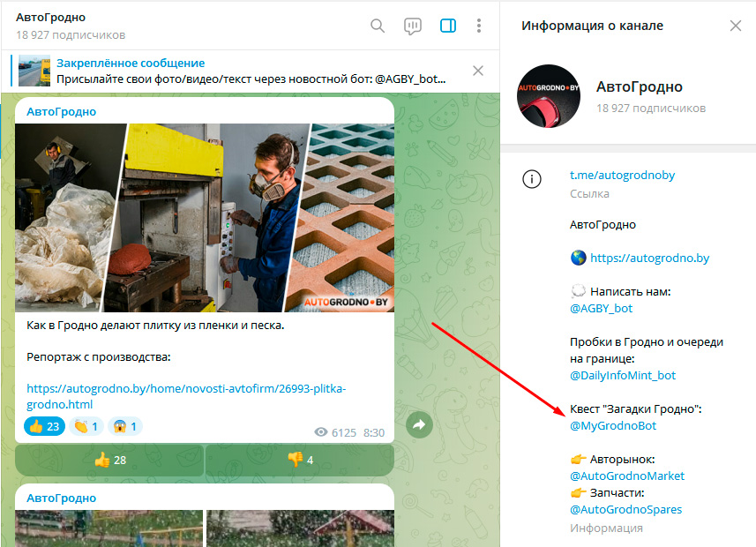Open the t.me/autogrodnoby link
Screen dimensions: 756x547
click(621, 175)
